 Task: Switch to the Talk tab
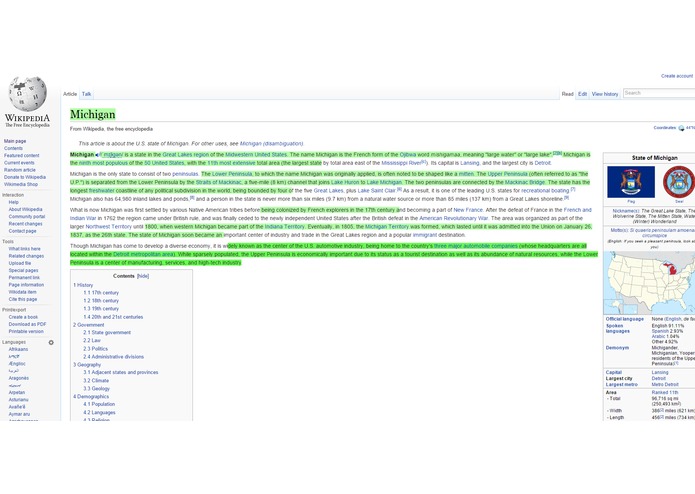(86, 94)
